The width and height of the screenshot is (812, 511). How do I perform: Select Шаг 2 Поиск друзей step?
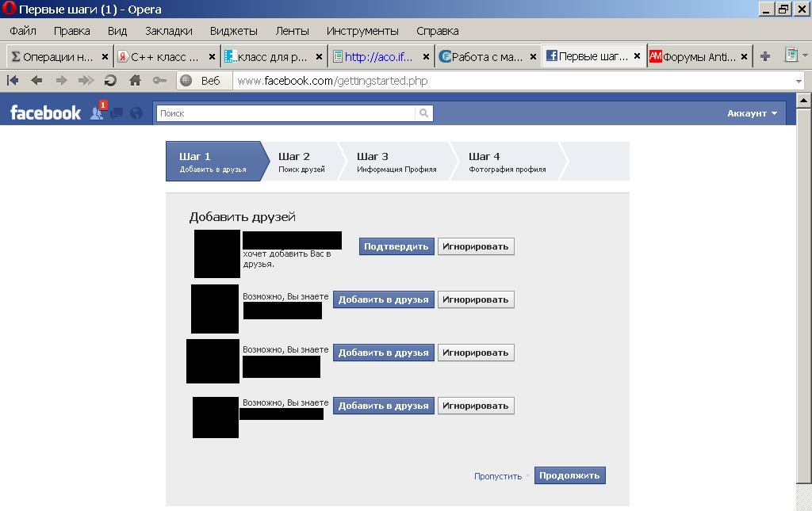pos(302,162)
